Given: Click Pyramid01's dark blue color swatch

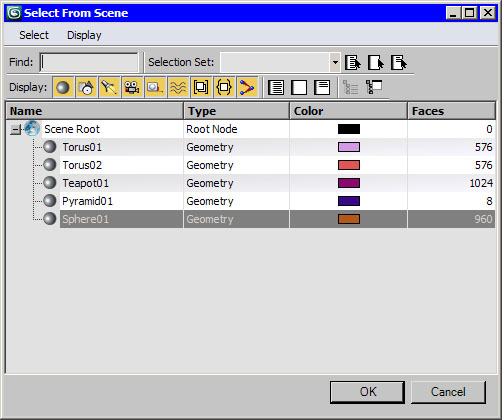Looking at the screenshot, I should pyautogui.click(x=349, y=201).
